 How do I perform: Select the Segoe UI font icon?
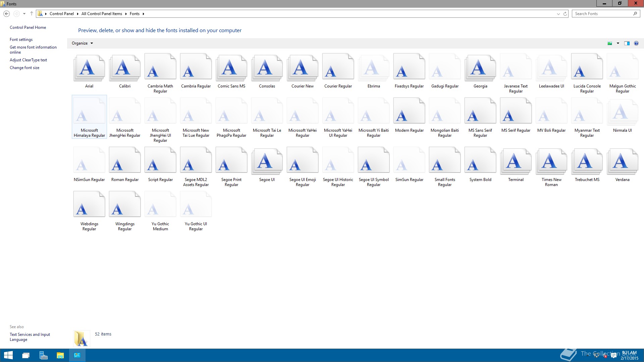[267, 162]
